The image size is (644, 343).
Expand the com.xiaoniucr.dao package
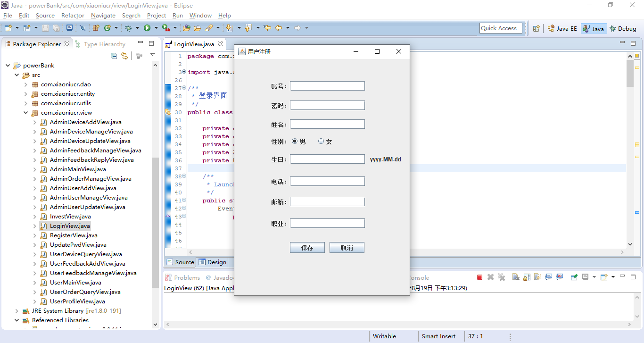coord(26,84)
